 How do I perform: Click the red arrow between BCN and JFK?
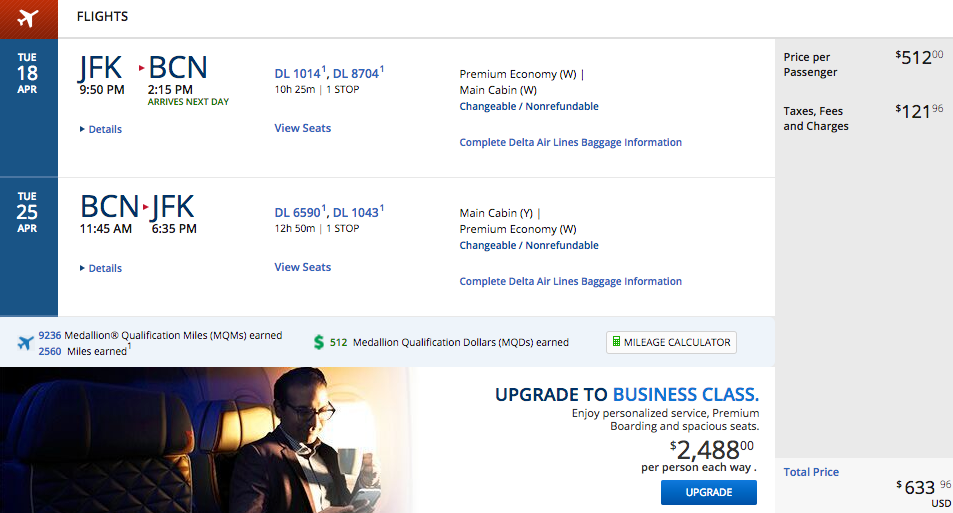tap(145, 207)
